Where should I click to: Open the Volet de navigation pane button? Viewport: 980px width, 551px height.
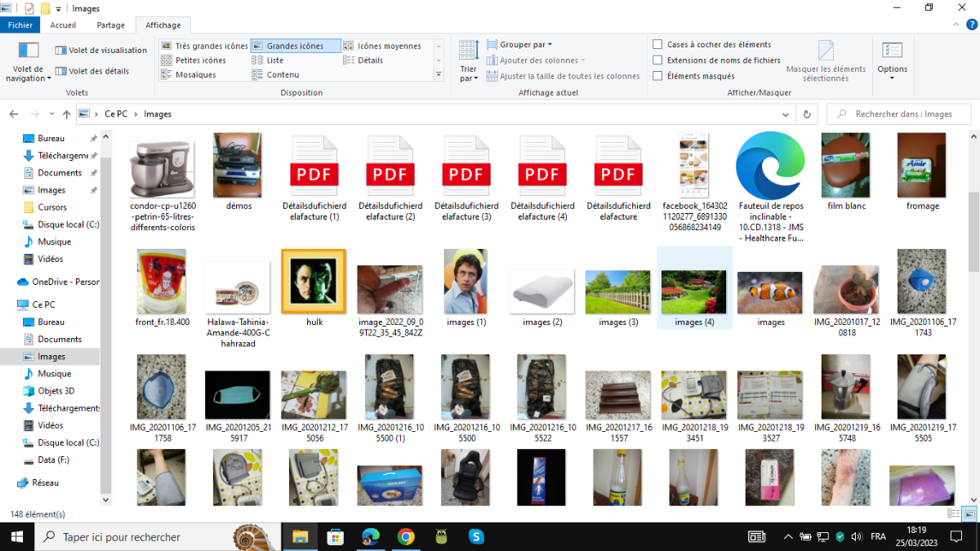coord(29,63)
